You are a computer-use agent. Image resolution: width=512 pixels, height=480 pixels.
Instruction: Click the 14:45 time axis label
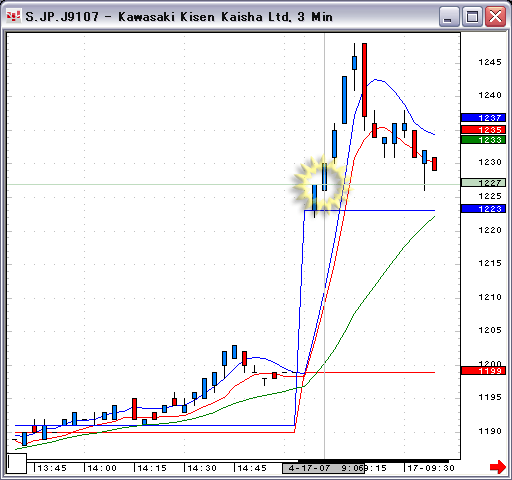pos(252,468)
